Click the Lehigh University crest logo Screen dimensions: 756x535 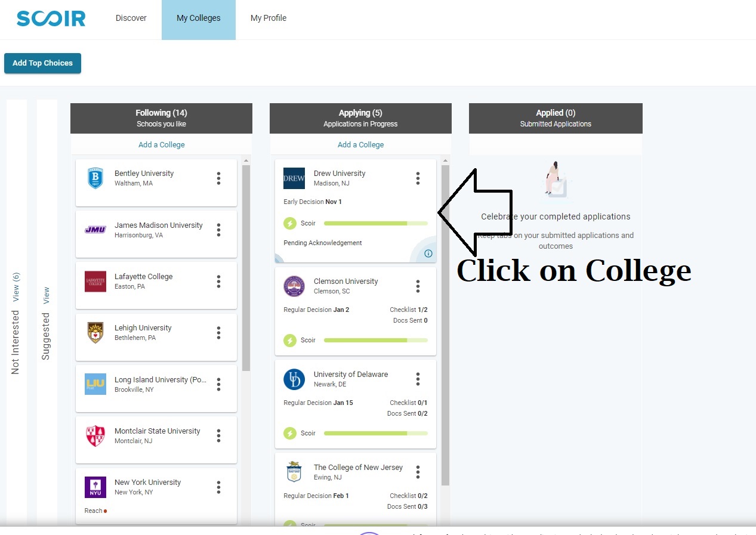coord(95,333)
